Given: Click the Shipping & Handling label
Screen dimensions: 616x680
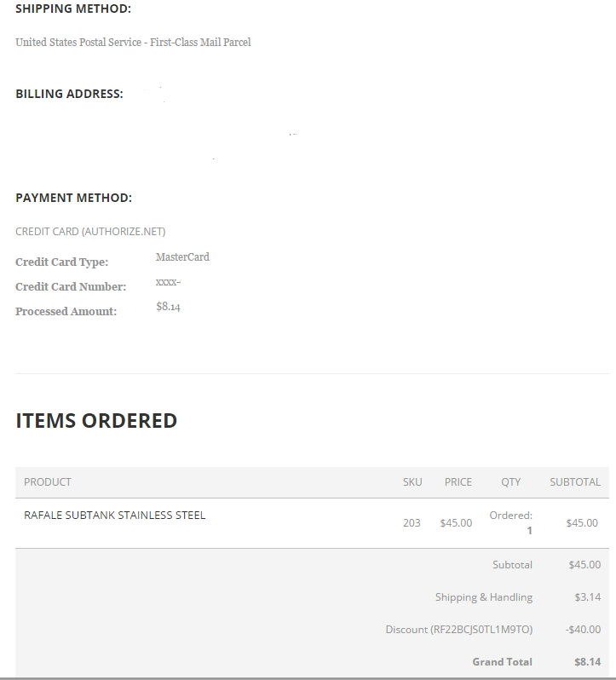Looking at the screenshot, I should 483,597.
